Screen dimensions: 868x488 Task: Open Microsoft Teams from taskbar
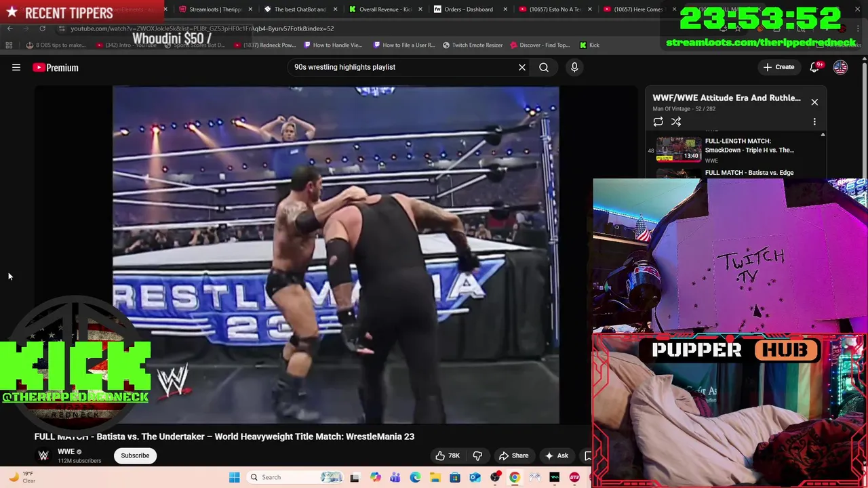[395, 477]
